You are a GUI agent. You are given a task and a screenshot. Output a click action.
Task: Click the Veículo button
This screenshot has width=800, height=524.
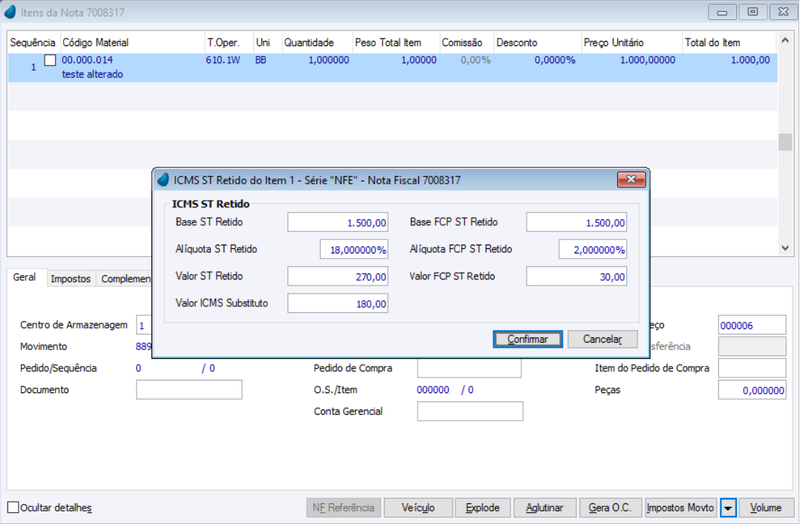pos(418,508)
